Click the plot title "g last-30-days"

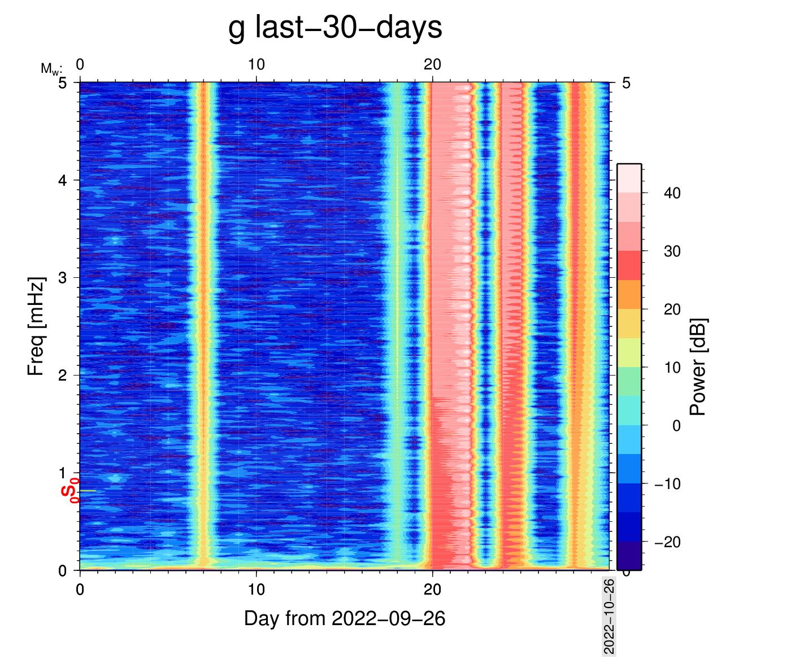335,27
